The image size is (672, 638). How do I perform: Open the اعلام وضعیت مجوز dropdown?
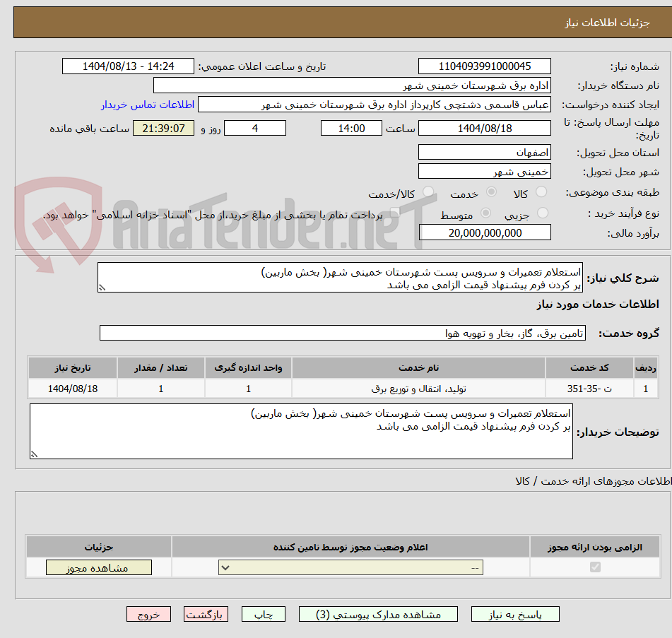tap(348, 567)
